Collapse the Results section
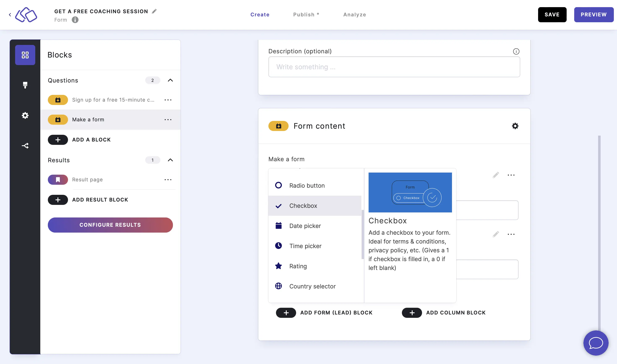 tap(171, 160)
